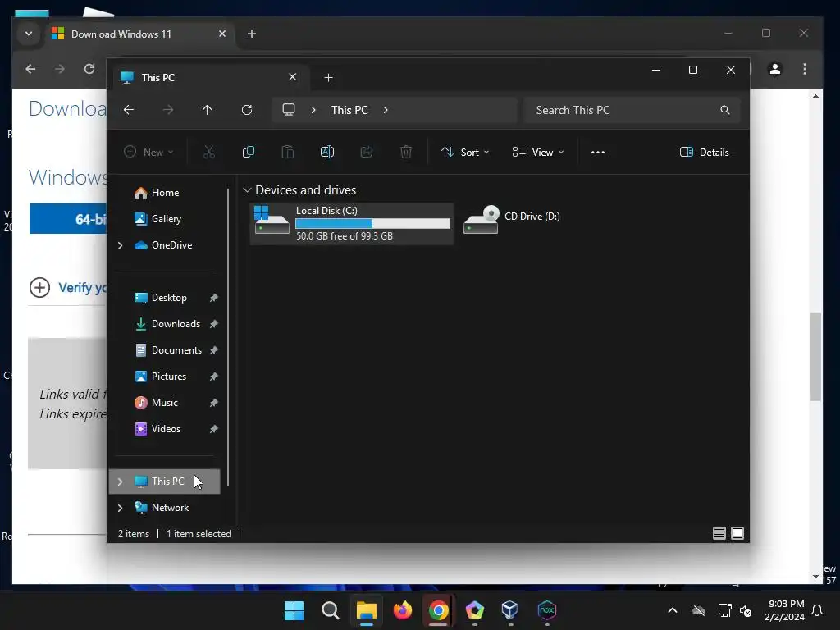Click the search magnifier in Explorer
This screenshot has height=630, width=840.
pos(725,110)
